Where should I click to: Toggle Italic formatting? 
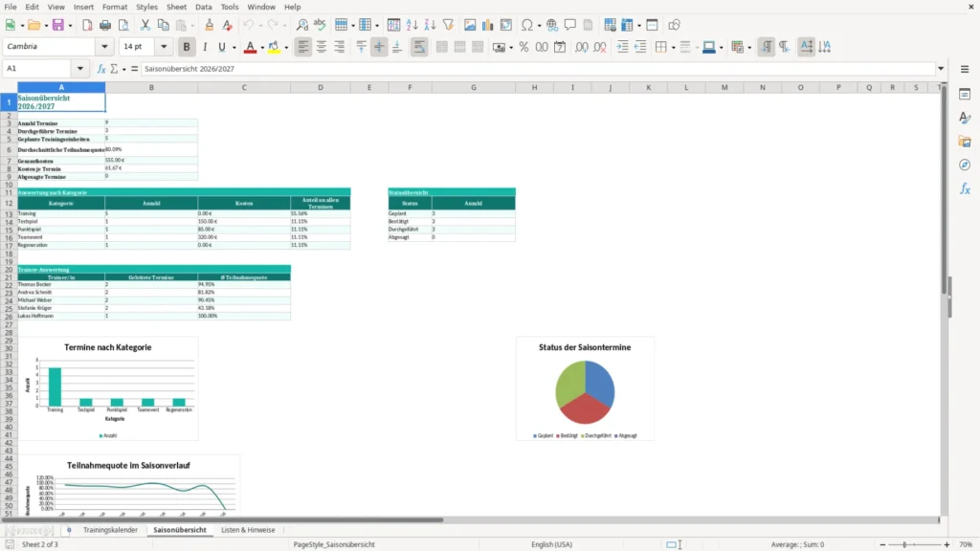(205, 47)
